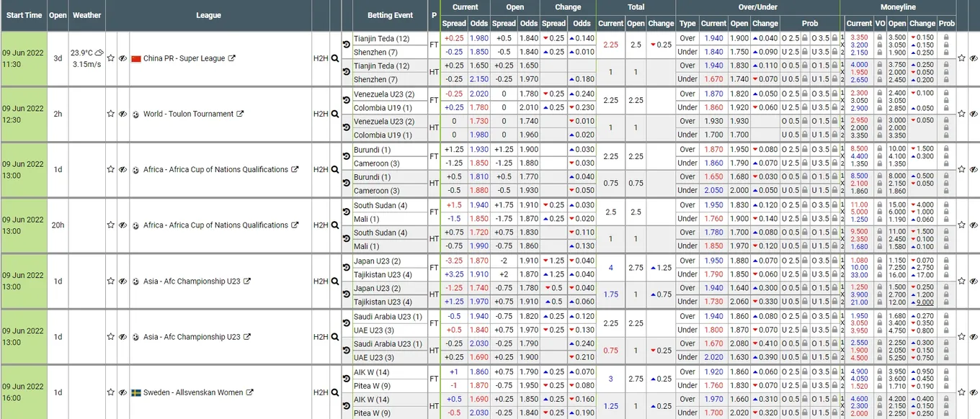
Task: Click the 23.9°C weather reading
Action: 81,53
